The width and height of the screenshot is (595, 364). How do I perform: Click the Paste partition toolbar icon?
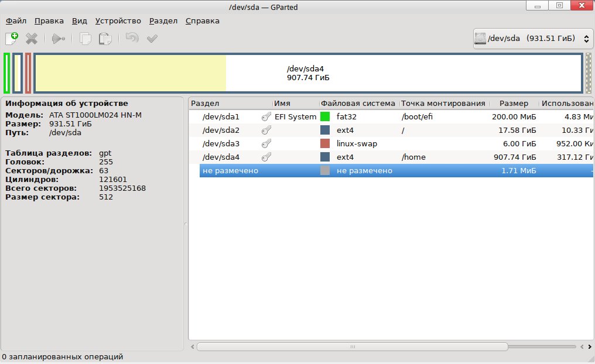pyautogui.click(x=105, y=38)
